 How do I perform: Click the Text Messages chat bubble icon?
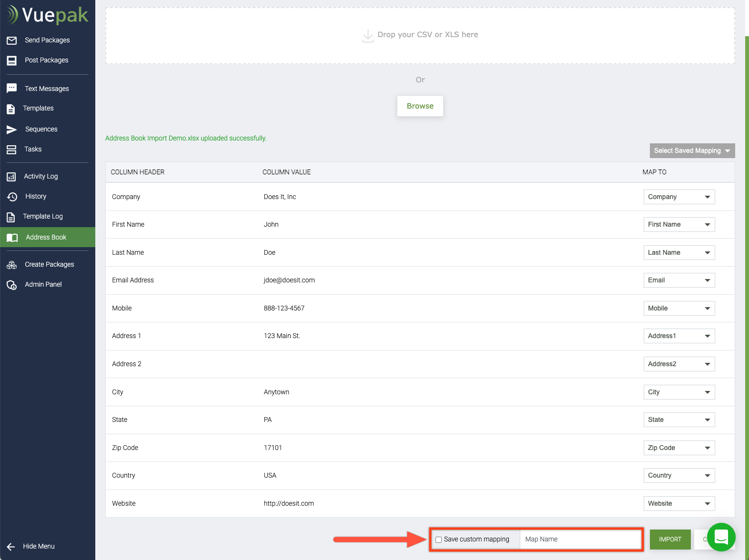tap(12, 89)
